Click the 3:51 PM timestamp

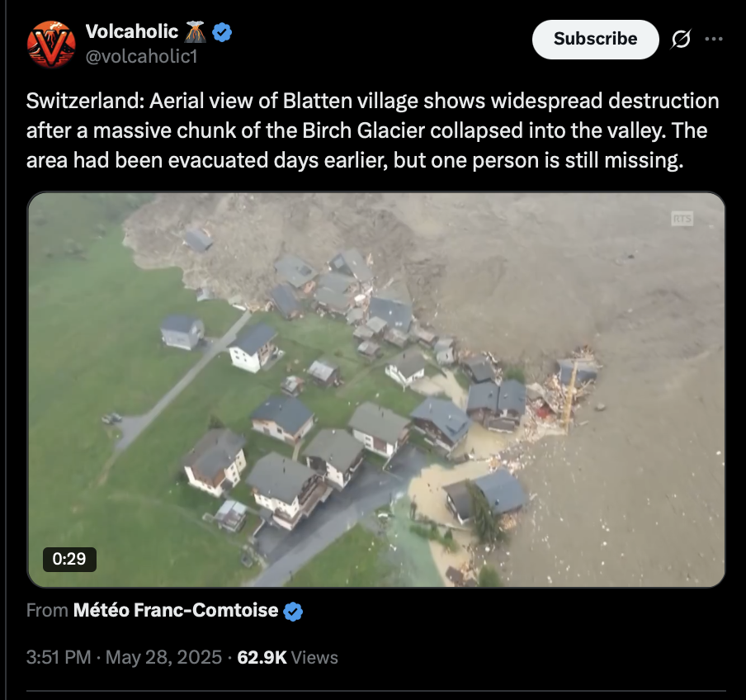(59, 658)
